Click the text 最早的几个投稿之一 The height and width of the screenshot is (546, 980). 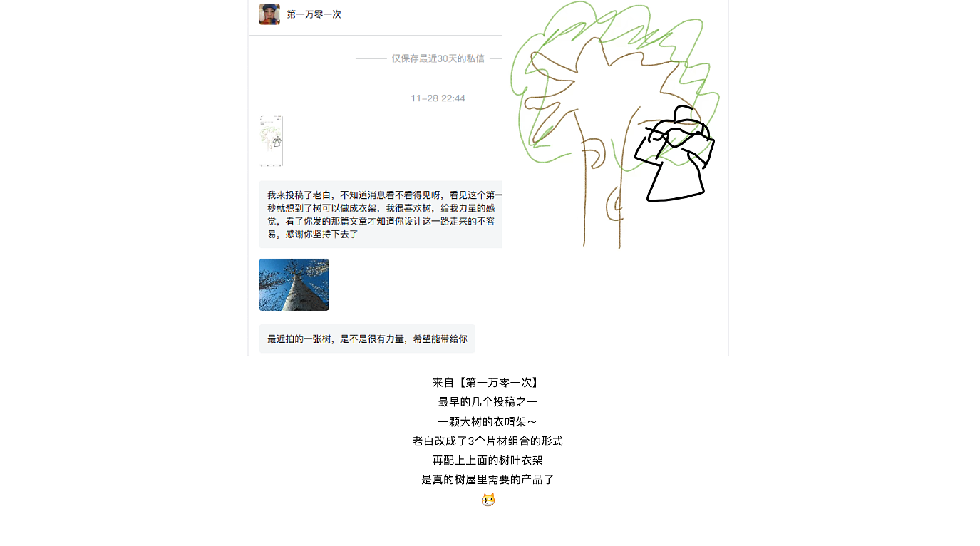pyautogui.click(x=488, y=402)
